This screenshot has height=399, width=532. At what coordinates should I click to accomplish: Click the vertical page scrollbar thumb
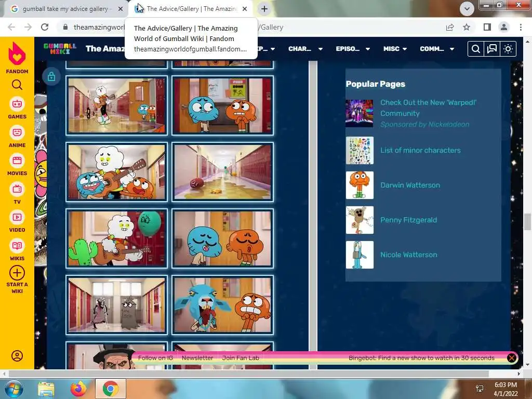coord(527,222)
